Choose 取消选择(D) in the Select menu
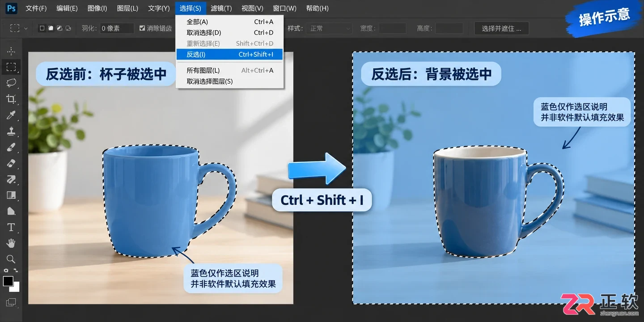The width and height of the screenshot is (644, 322). pyautogui.click(x=229, y=32)
